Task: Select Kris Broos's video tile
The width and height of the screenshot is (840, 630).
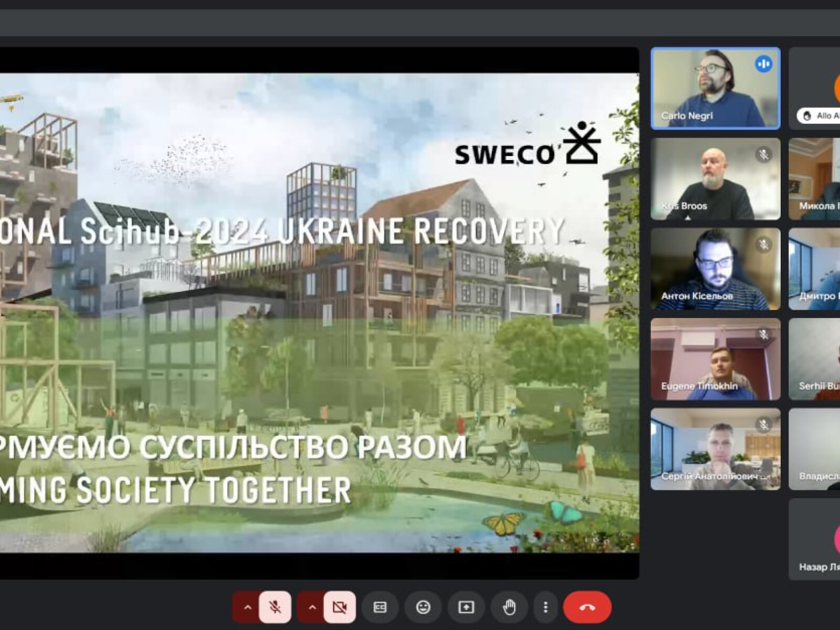Action: pos(716,178)
